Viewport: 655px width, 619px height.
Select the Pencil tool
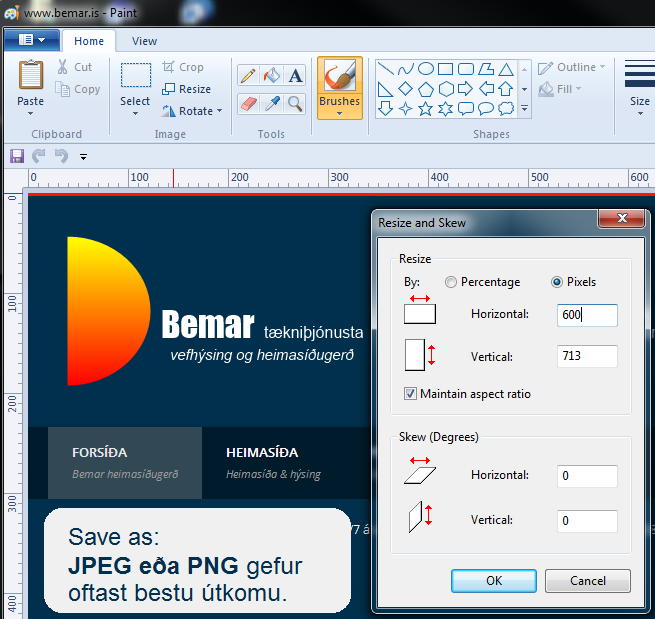248,76
